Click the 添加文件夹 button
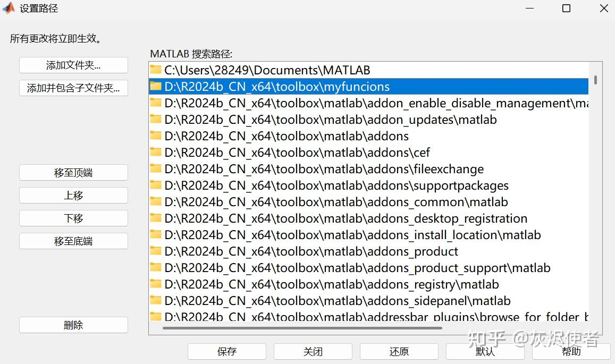This screenshot has width=615, height=364. [73, 65]
